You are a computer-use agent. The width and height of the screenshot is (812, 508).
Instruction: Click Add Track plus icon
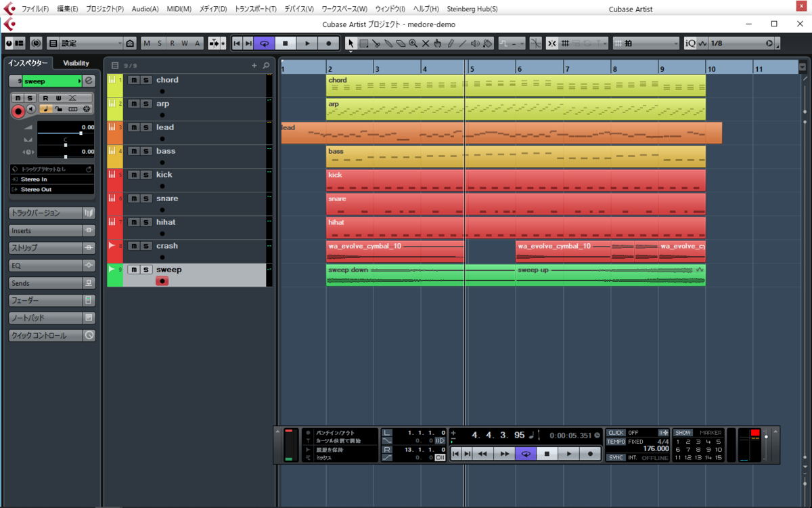click(254, 66)
